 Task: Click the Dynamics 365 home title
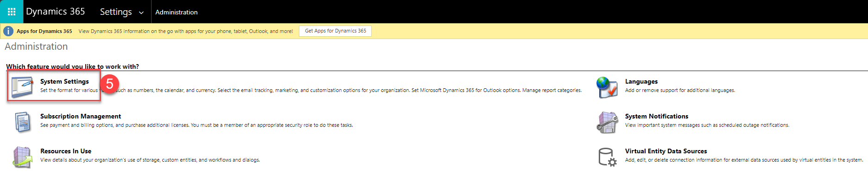click(55, 12)
